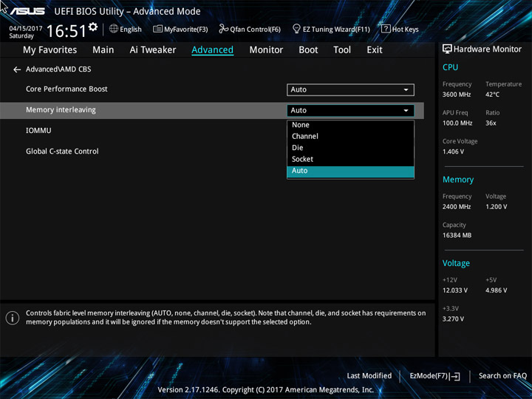Click the Memory section heading
The image size is (532, 399).
pyautogui.click(x=458, y=180)
